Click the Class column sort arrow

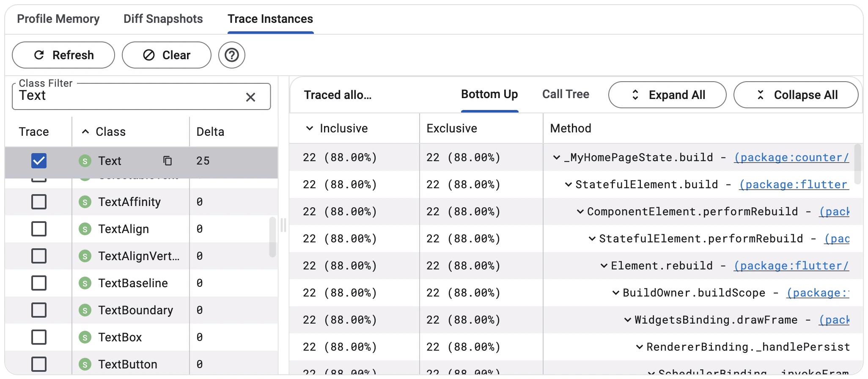(x=85, y=132)
